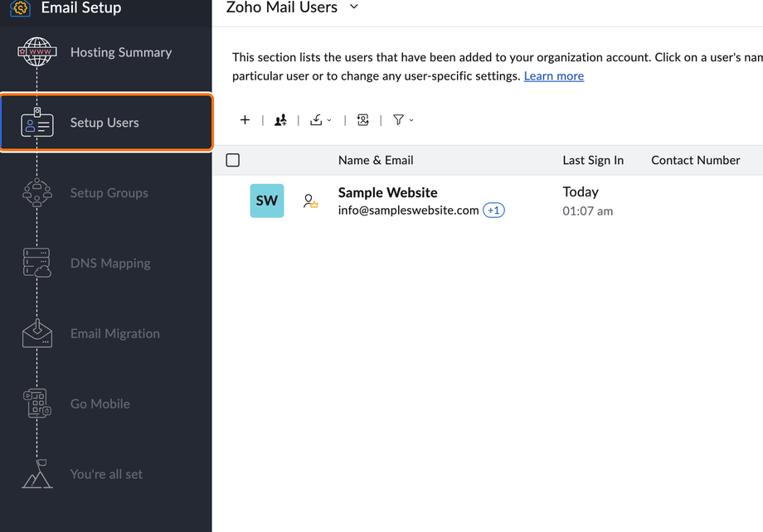Expand the Zoho Mail Users dropdown chevron
Viewport: 763px width, 532px height.
pyautogui.click(x=354, y=7)
